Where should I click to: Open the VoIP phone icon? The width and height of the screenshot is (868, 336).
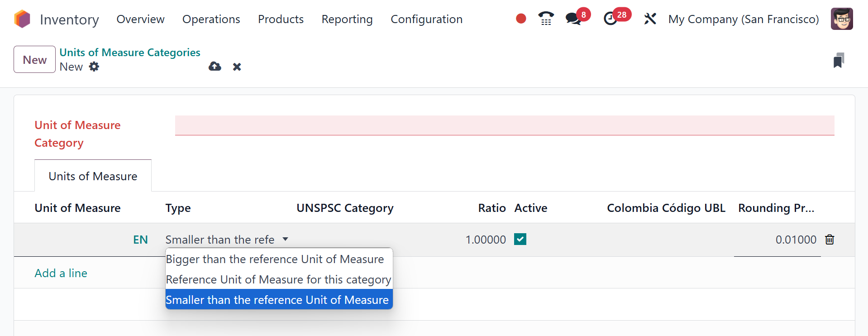[x=546, y=19]
